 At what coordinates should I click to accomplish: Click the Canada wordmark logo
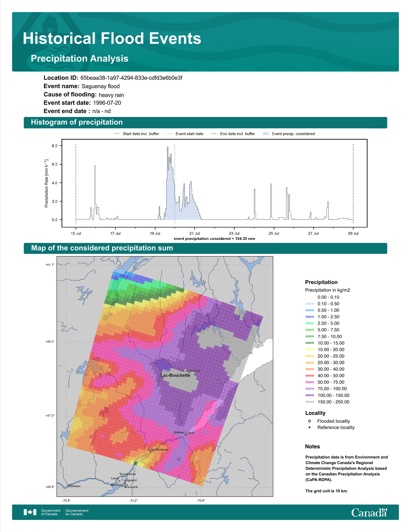[369, 512]
